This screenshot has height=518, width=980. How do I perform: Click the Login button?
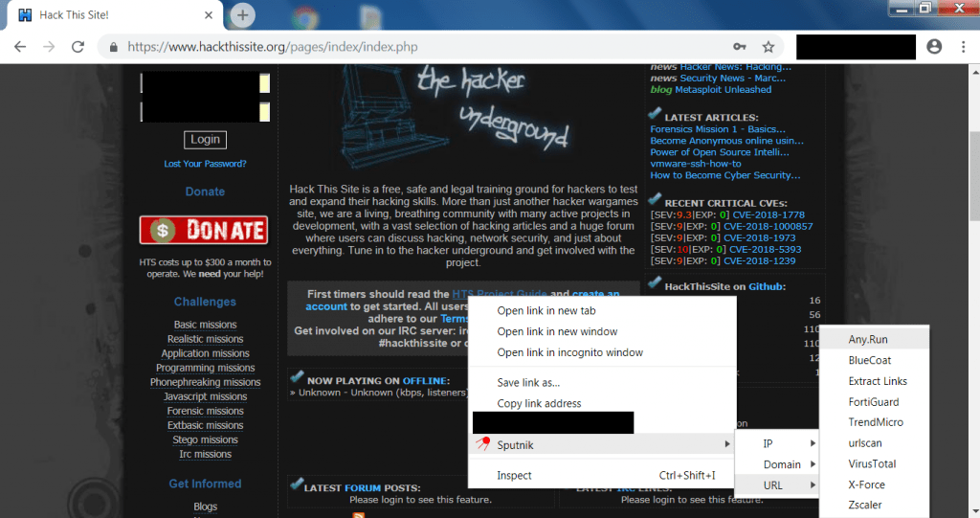(x=205, y=140)
